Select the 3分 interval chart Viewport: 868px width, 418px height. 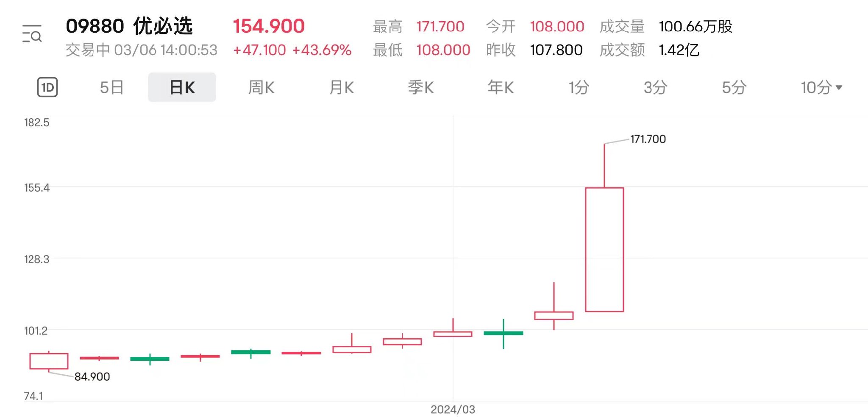[656, 87]
